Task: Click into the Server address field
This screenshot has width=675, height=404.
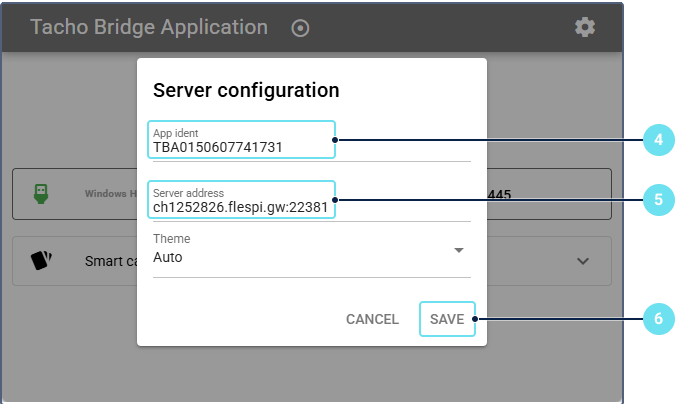Action: coord(242,207)
